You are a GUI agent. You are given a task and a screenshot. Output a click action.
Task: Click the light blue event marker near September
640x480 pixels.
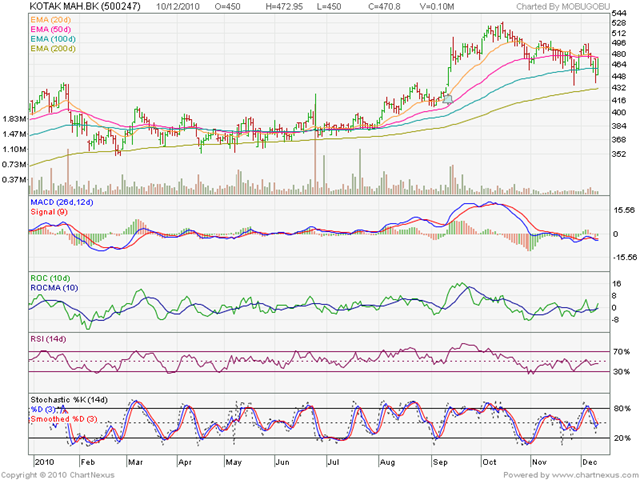[x=448, y=99]
